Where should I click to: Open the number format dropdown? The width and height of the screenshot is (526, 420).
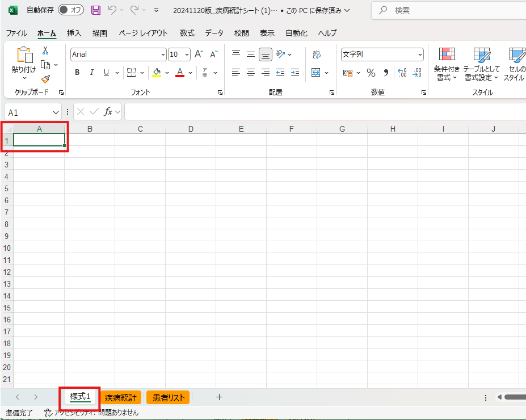coord(420,54)
